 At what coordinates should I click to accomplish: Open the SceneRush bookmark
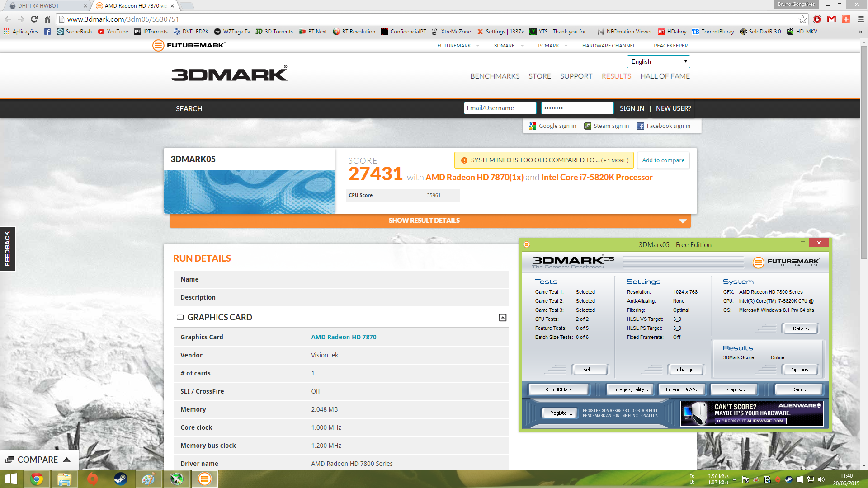pyautogui.click(x=74, y=32)
